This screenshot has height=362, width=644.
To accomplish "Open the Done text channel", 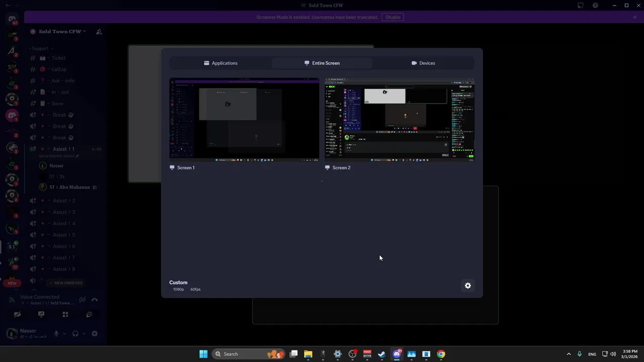I will pyautogui.click(x=65, y=104).
